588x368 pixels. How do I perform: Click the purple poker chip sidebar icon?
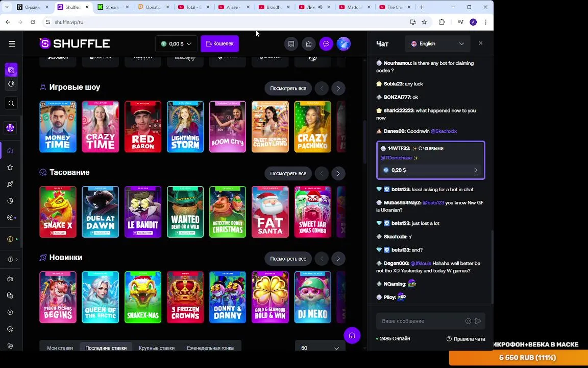pyautogui.click(x=10, y=128)
